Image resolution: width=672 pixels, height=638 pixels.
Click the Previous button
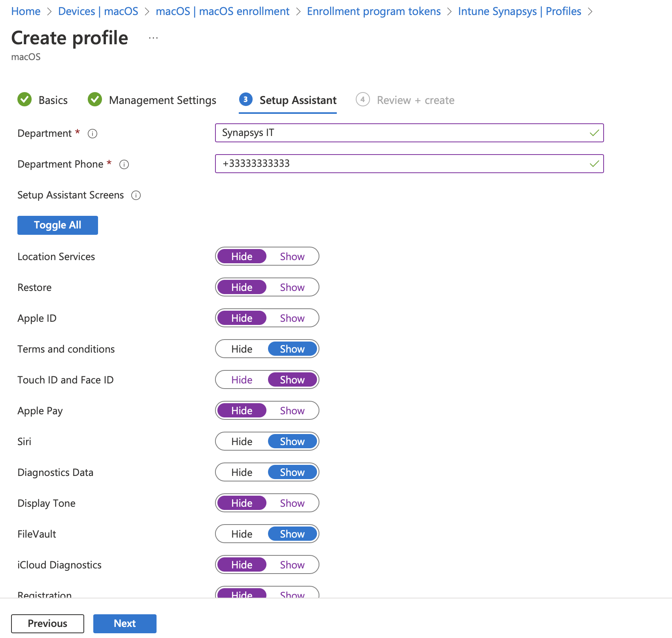point(47,623)
